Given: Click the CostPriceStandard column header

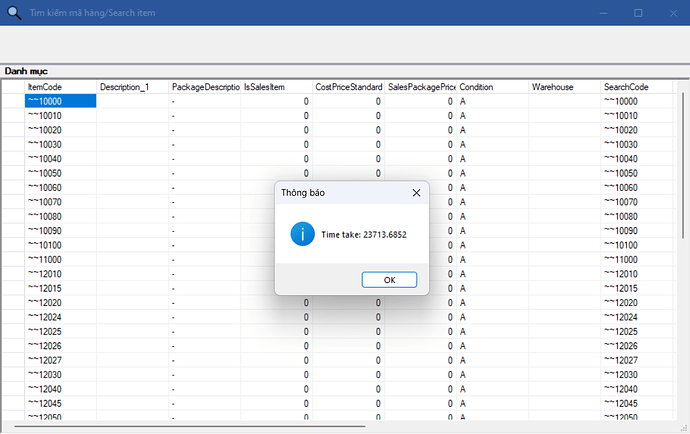Looking at the screenshot, I should tap(349, 87).
